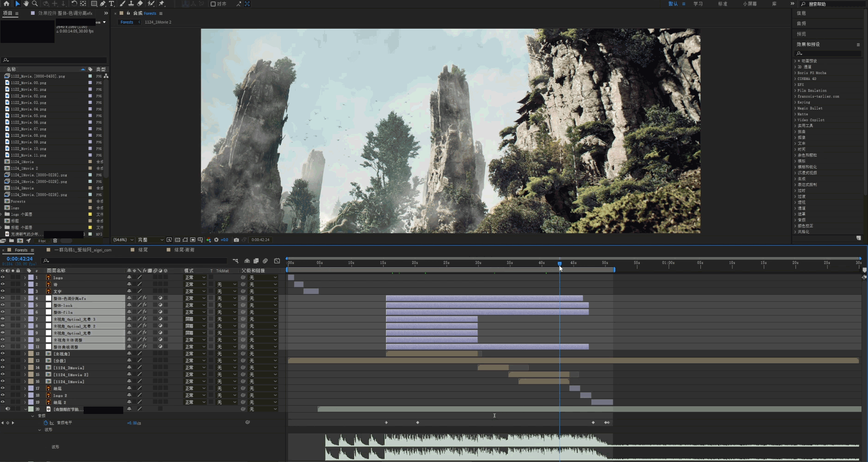Viewport: 868px width, 462px height.
Task: Select the Rotation tool
Action: [74, 4]
